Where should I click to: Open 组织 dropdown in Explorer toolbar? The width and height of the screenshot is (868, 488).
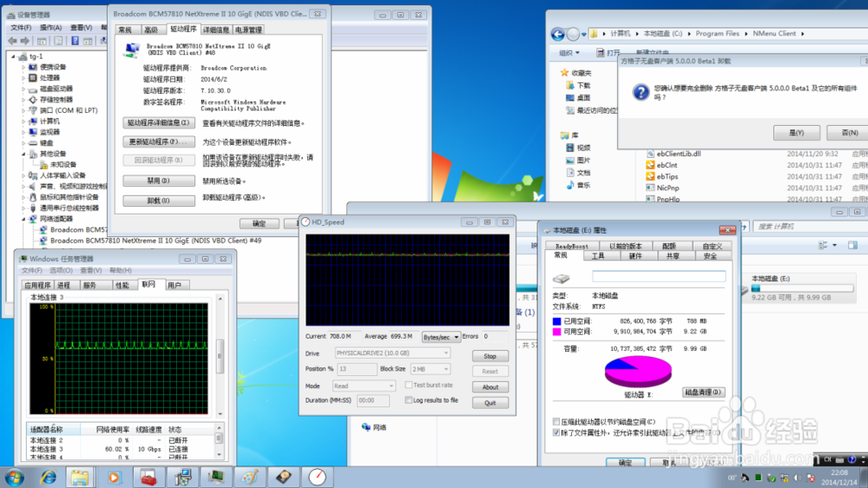tap(569, 53)
